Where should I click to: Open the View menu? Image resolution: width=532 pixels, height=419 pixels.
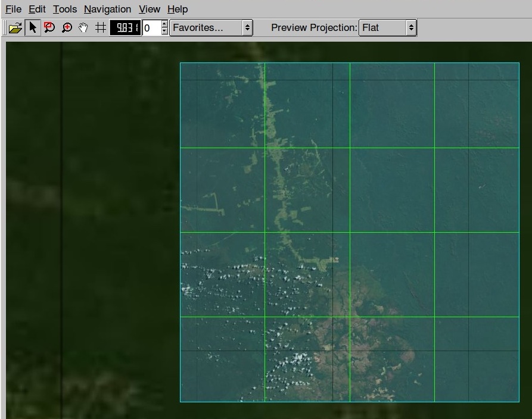(x=149, y=9)
